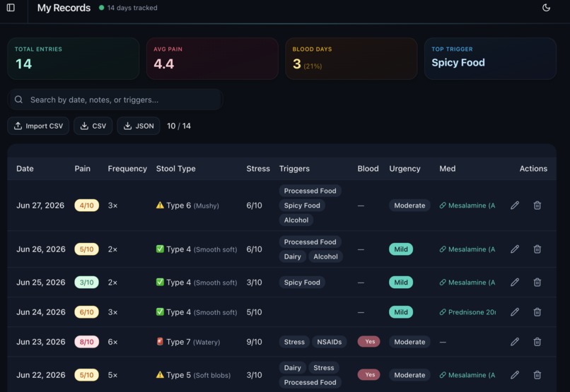Click green check icon in Jun 24 stool type

[x=160, y=311]
